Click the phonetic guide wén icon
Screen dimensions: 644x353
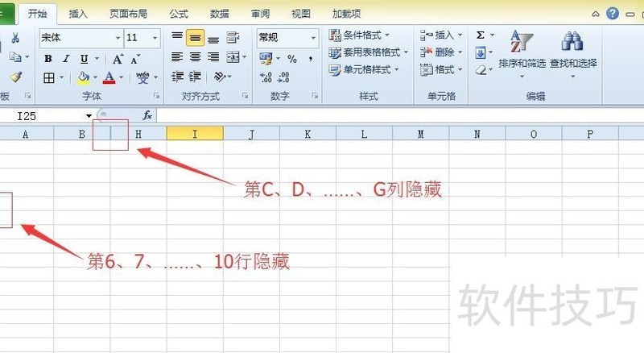tap(142, 77)
